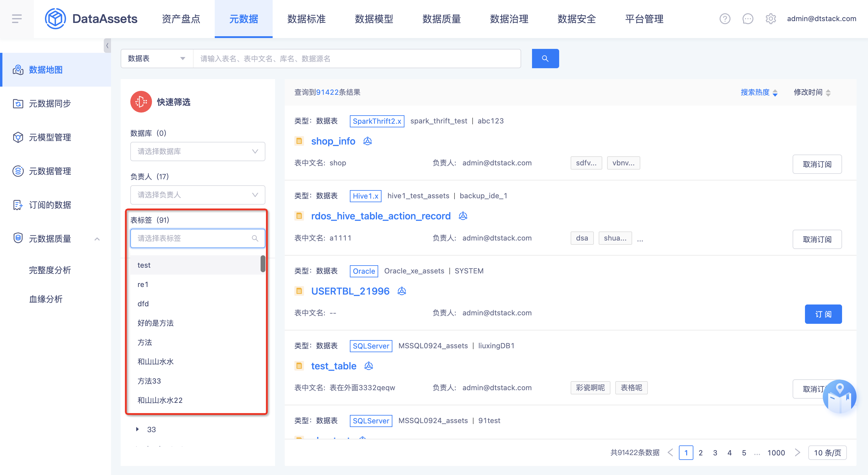This screenshot has height=475, width=868.
Task: Click the sdfv... tag on shop_info
Action: (586, 163)
